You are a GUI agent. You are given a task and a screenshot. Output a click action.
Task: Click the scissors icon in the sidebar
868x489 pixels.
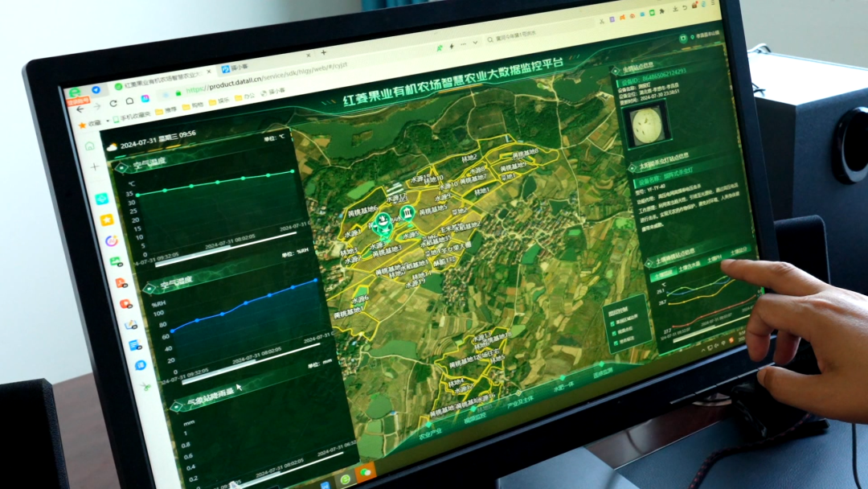[x=145, y=387]
